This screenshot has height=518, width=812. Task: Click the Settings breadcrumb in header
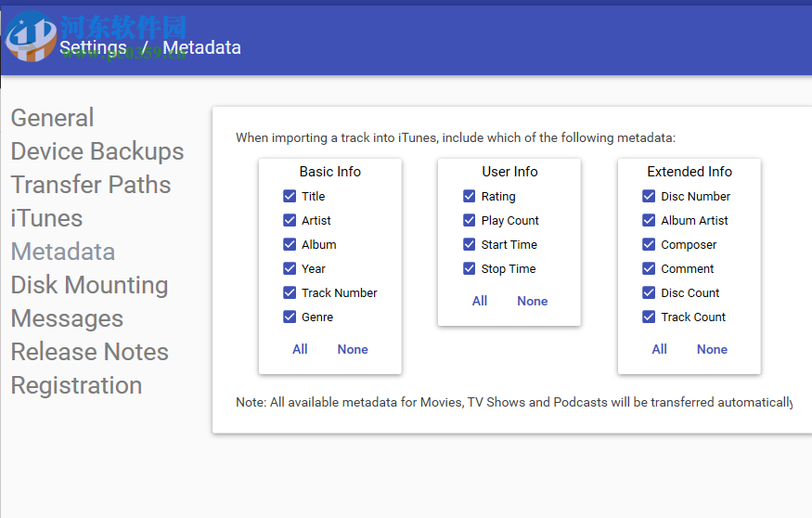(93, 48)
